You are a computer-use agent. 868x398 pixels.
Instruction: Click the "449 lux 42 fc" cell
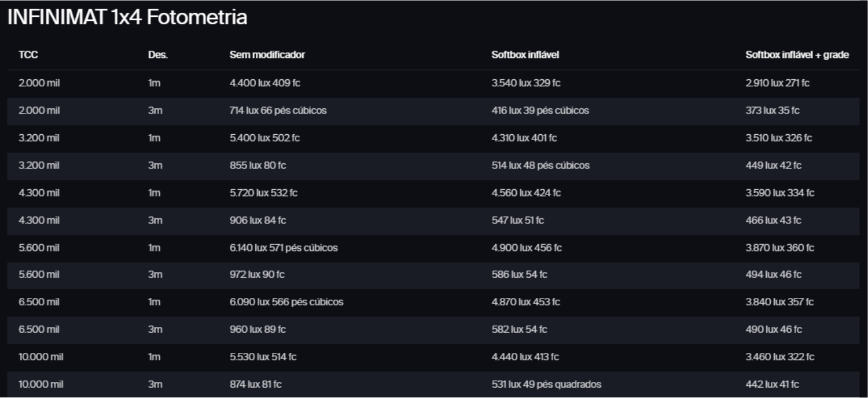[x=773, y=165]
